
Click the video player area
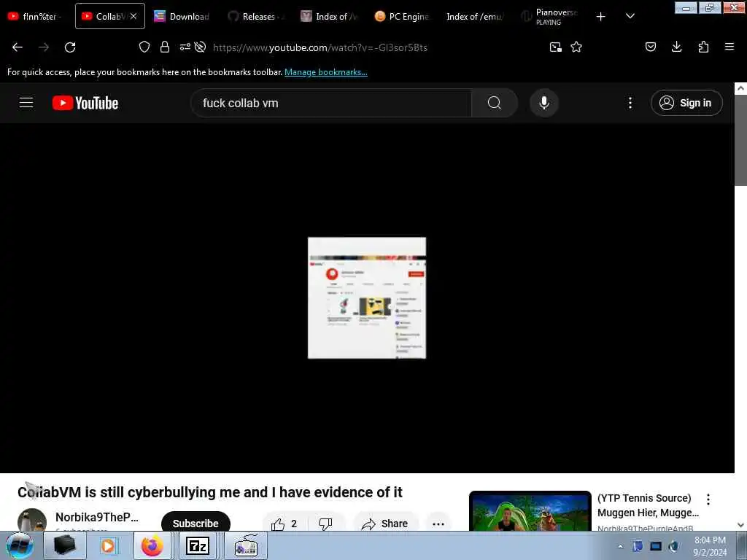[x=367, y=297]
